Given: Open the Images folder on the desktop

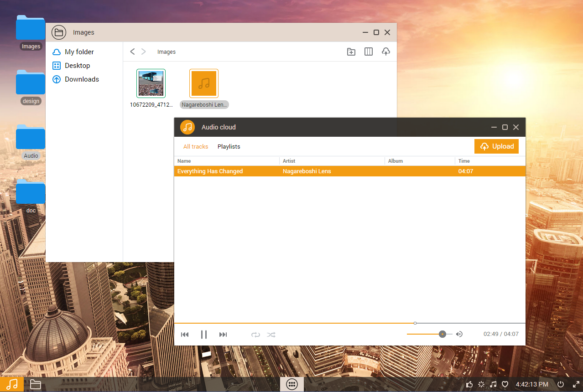Looking at the screenshot, I should [31, 28].
